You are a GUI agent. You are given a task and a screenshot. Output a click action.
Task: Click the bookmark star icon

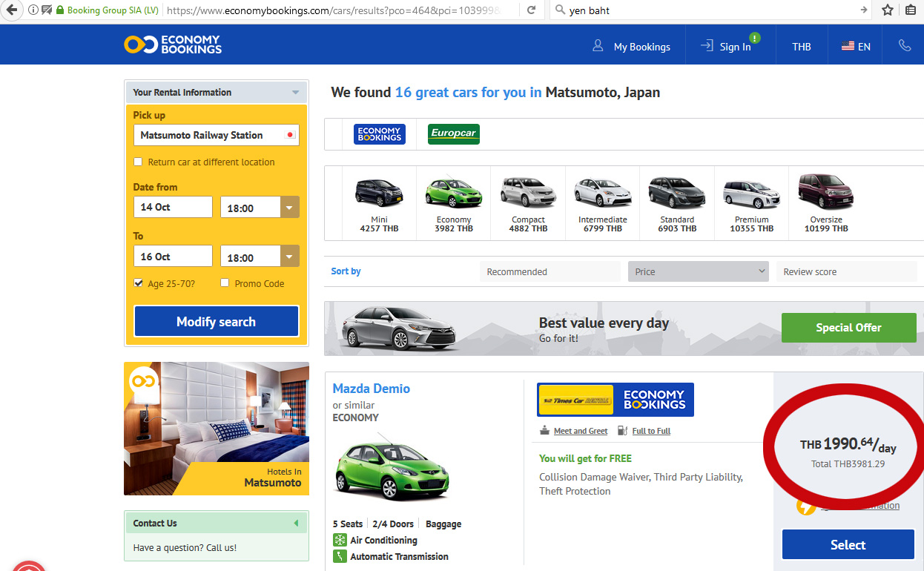click(x=888, y=10)
